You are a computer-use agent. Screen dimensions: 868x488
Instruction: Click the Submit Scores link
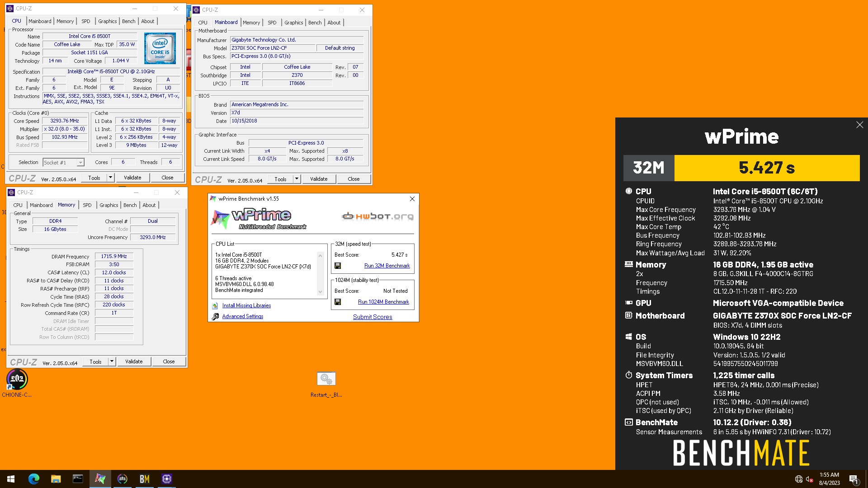click(x=373, y=317)
